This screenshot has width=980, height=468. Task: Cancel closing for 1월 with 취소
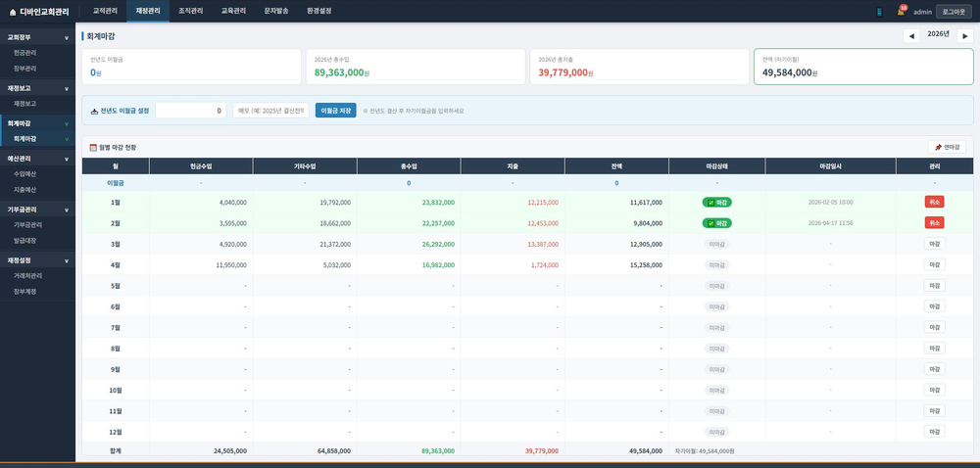(934, 202)
